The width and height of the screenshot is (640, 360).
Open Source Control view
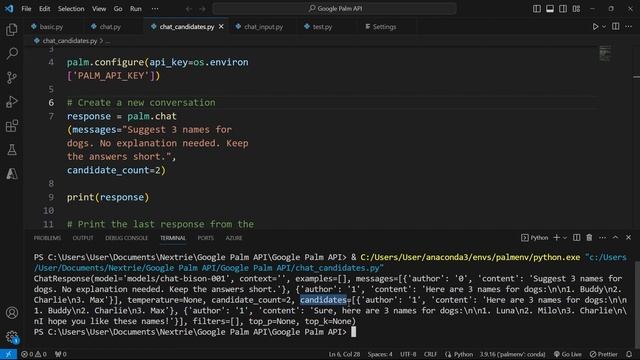[x=12, y=78]
